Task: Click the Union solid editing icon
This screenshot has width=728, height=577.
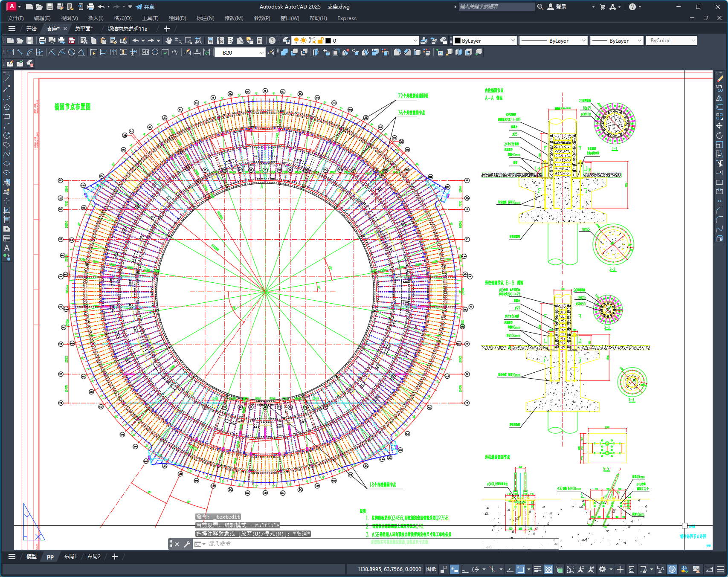Action: click(284, 52)
